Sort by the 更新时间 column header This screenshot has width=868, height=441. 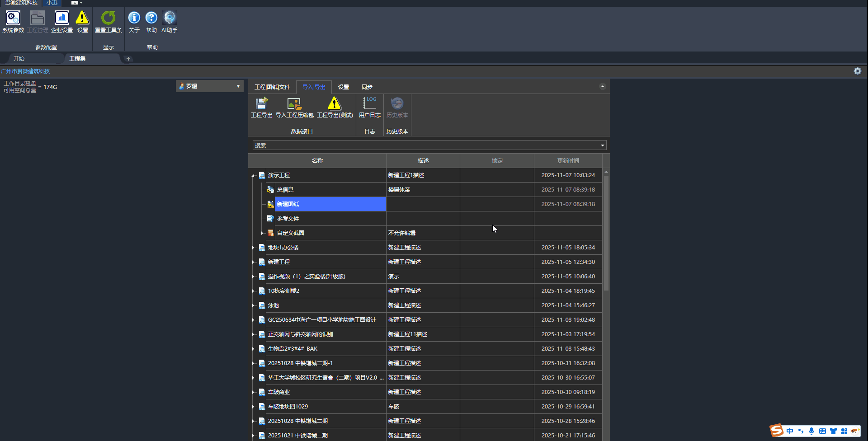[568, 161]
